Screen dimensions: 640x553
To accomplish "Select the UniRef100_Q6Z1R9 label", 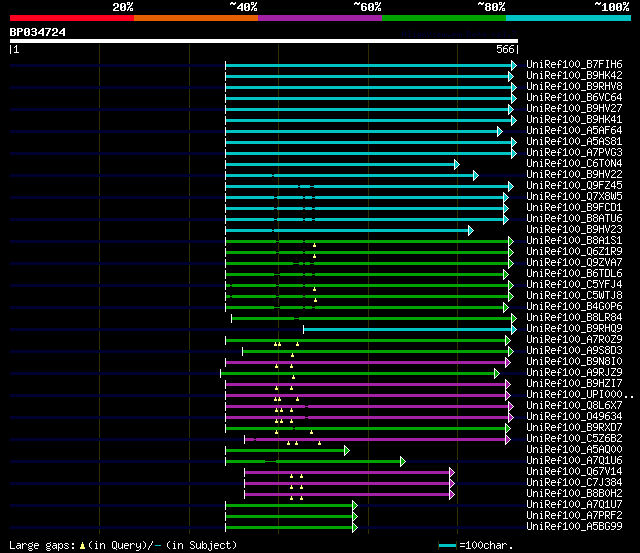I will pos(574,252).
